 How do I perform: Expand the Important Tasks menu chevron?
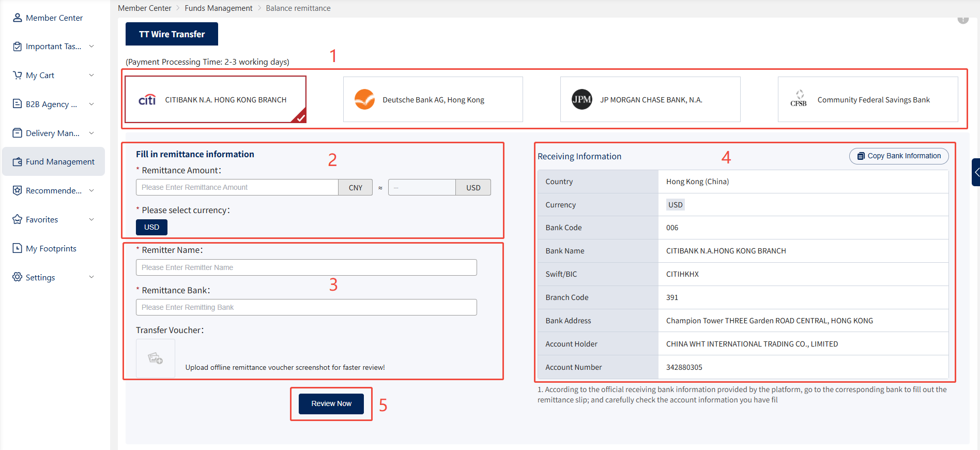pos(91,46)
